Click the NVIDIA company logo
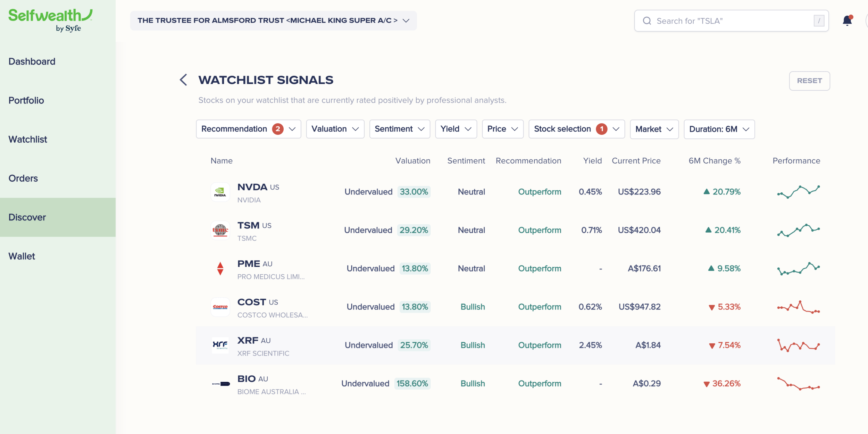 tap(220, 192)
